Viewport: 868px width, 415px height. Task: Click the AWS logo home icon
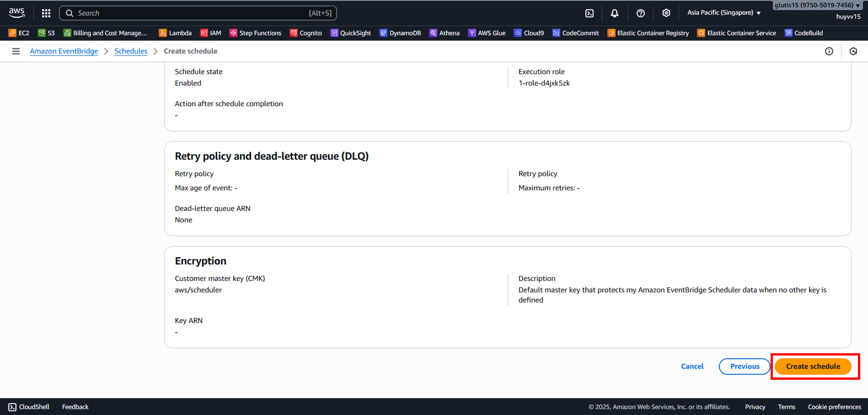(x=17, y=13)
